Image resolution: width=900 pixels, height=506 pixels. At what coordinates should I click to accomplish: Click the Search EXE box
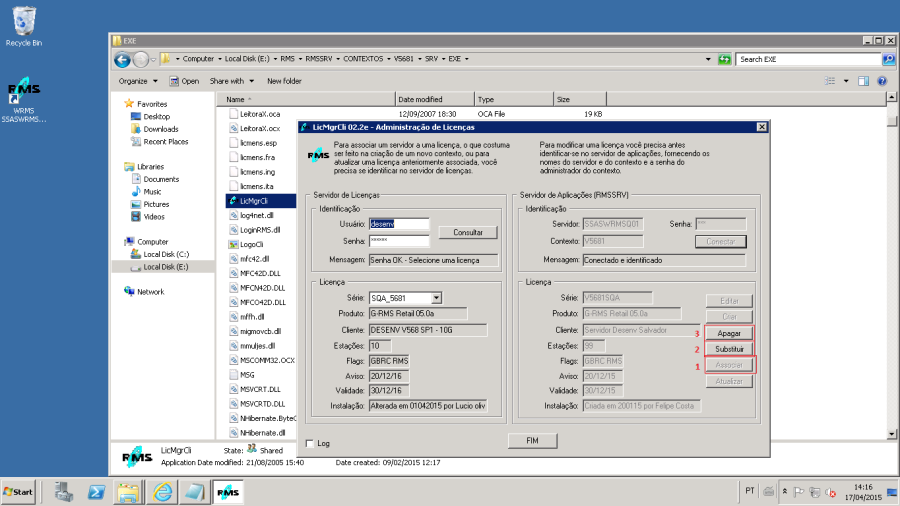(x=808, y=59)
